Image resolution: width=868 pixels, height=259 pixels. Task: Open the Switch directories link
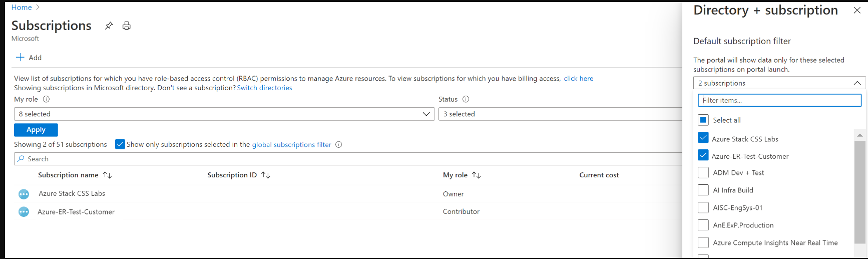264,88
